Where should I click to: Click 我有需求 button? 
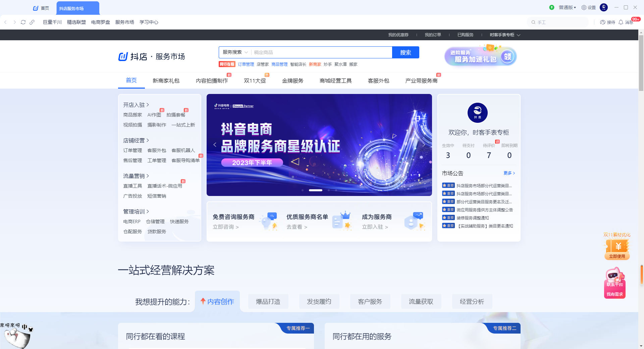click(615, 294)
